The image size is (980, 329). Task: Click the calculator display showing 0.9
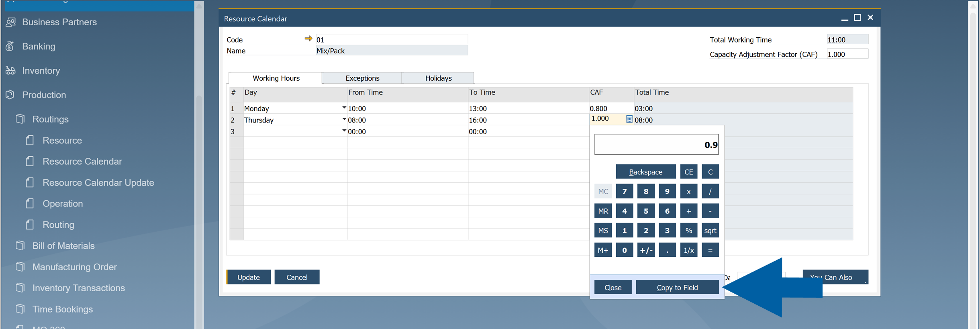[656, 145]
